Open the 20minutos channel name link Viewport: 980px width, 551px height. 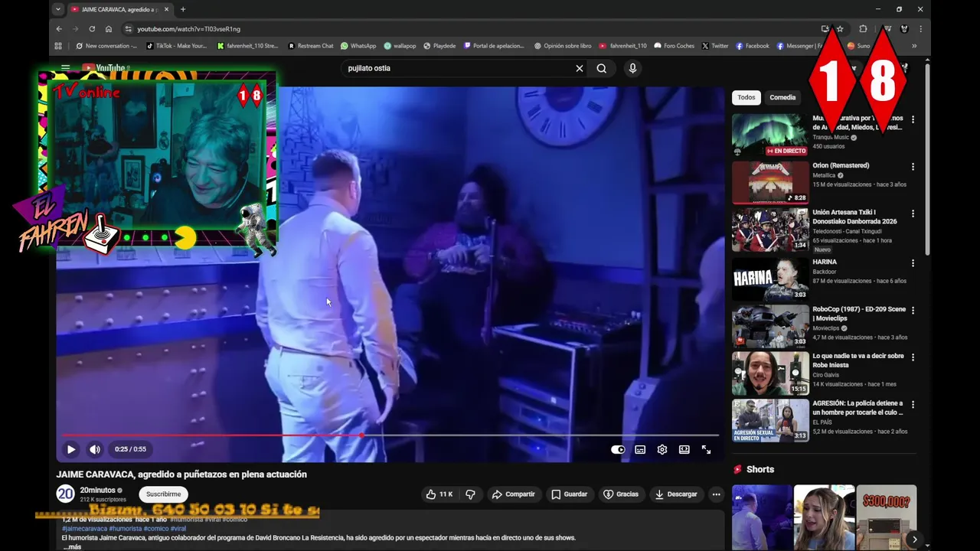(x=97, y=490)
